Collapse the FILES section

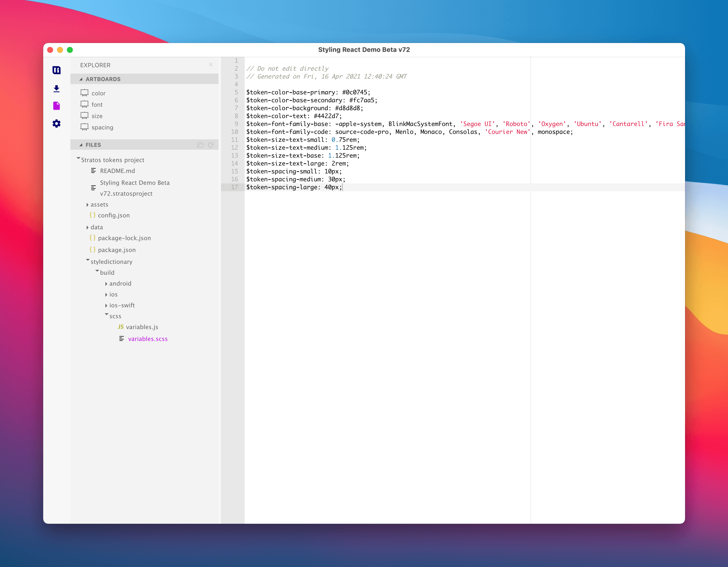81,145
